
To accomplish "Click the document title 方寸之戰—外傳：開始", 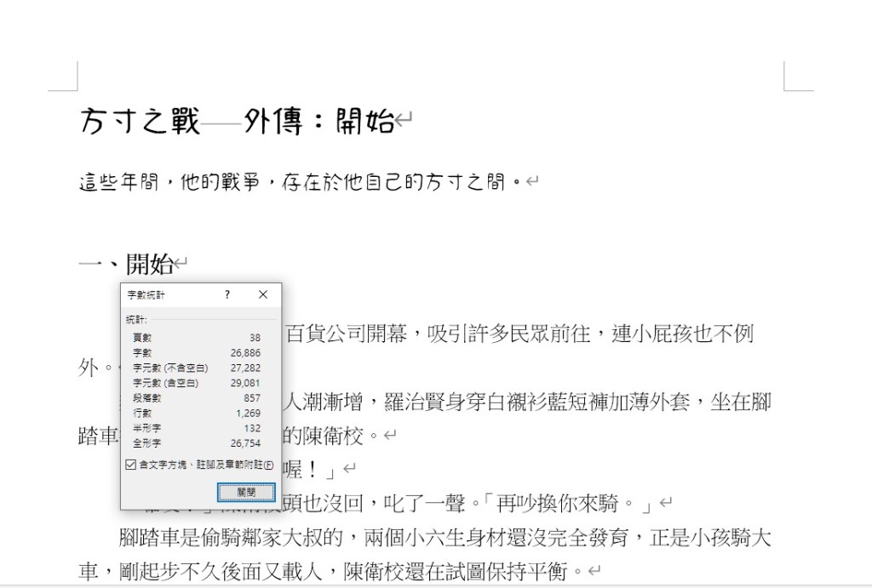I will coord(237,123).
